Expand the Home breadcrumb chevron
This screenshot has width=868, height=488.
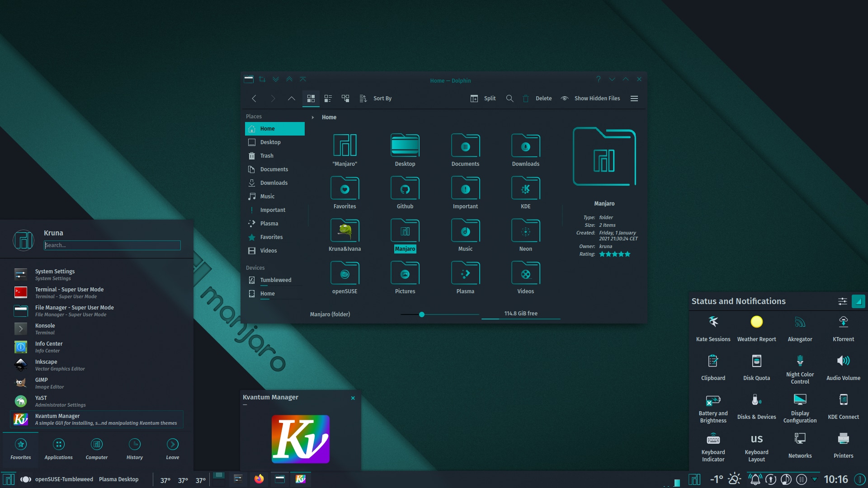312,117
